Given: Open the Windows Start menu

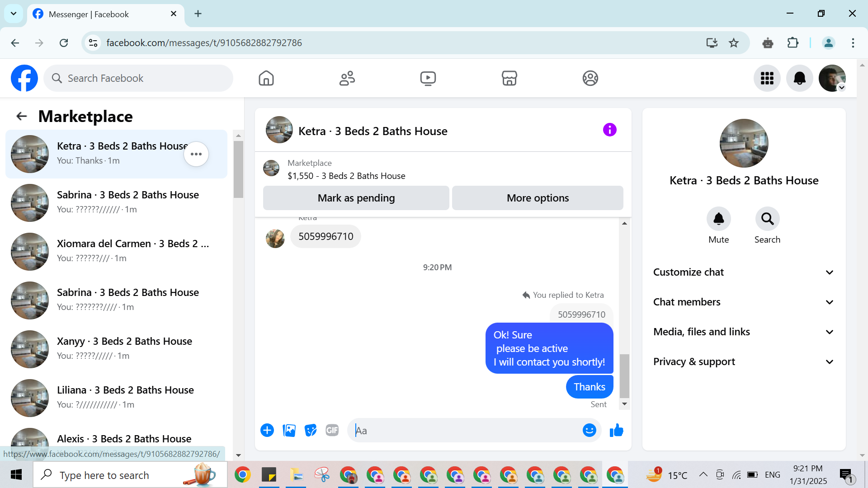Looking at the screenshot, I should click(16, 475).
